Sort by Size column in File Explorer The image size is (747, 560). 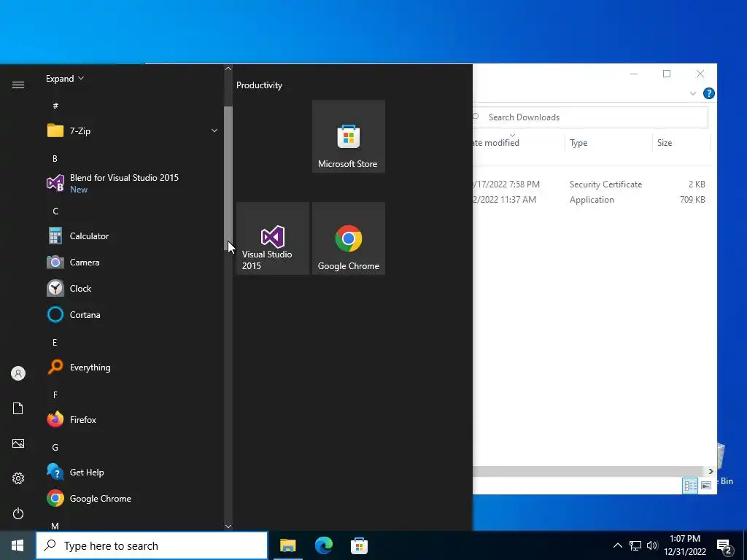pos(681,142)
